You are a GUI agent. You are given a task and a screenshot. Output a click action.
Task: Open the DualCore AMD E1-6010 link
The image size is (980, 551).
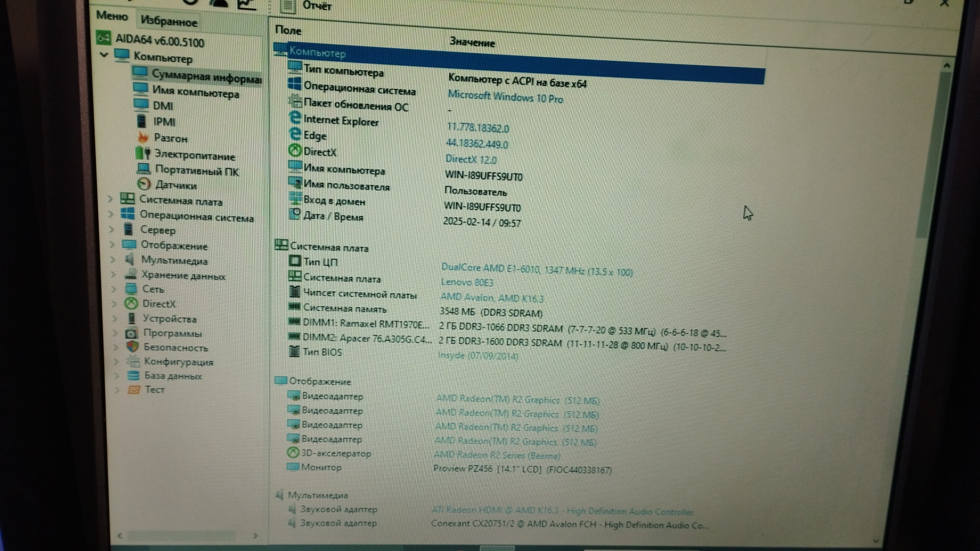click(x=536, y=269)
